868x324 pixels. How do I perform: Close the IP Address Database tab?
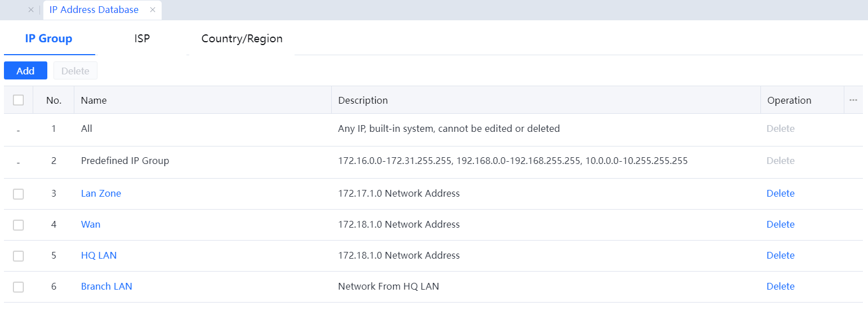pos(153,10)
